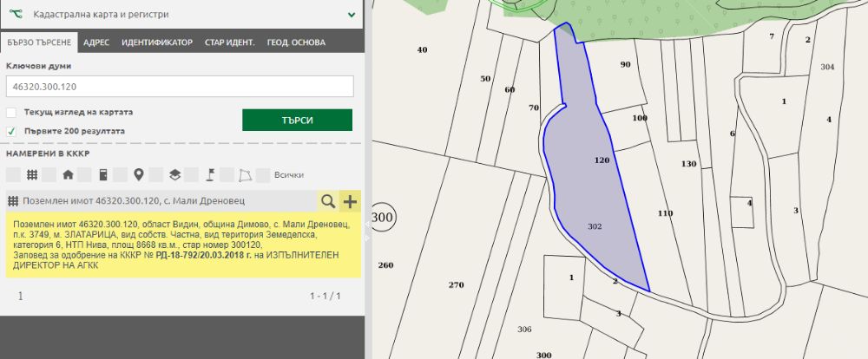
Task: Collapse the Кадастрална карта и регистри panel chevron
Action: 352,15
